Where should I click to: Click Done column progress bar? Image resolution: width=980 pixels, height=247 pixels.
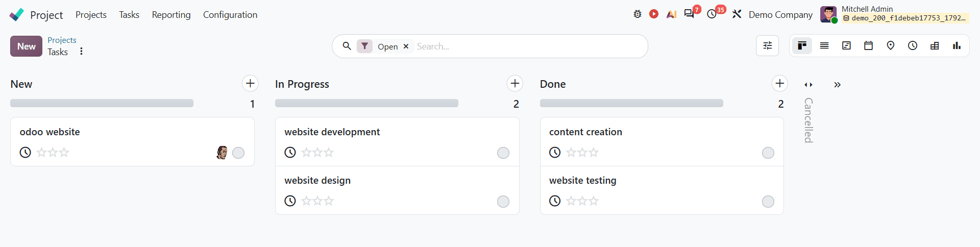631,103
